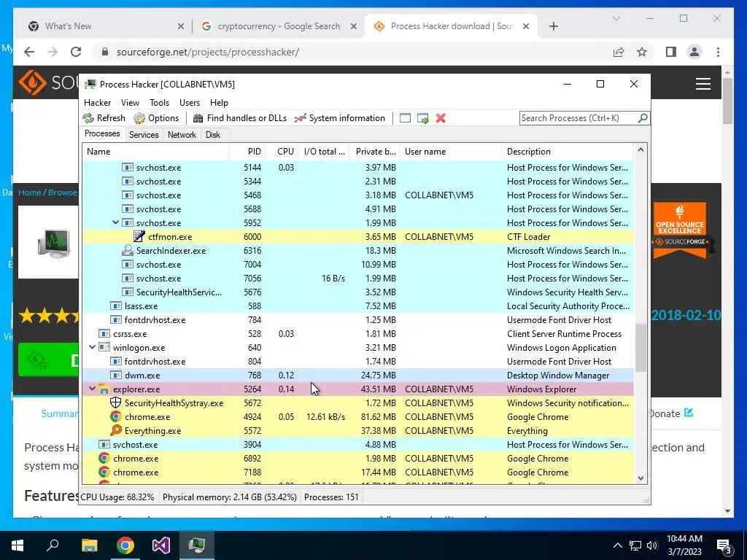747x560 pixels.
Task: Click Chrome's share page icon
Action: [x=619, y=52]
